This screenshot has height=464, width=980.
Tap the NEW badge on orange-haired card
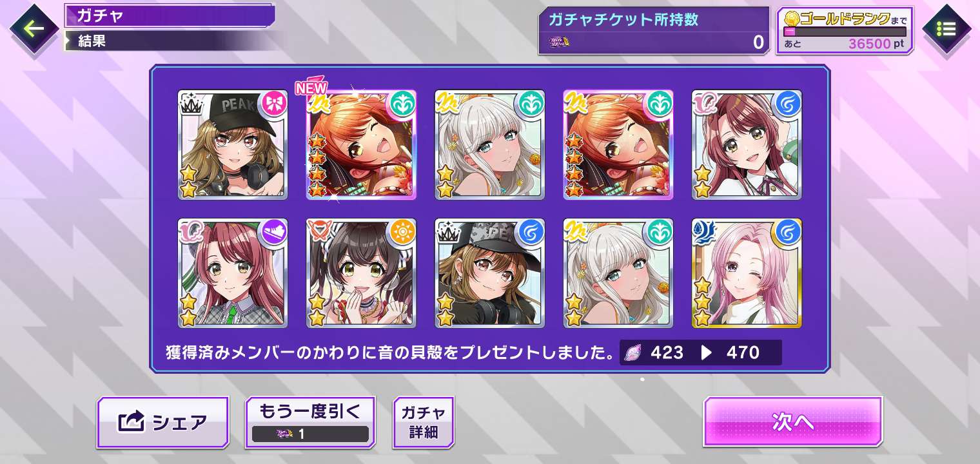311,88
